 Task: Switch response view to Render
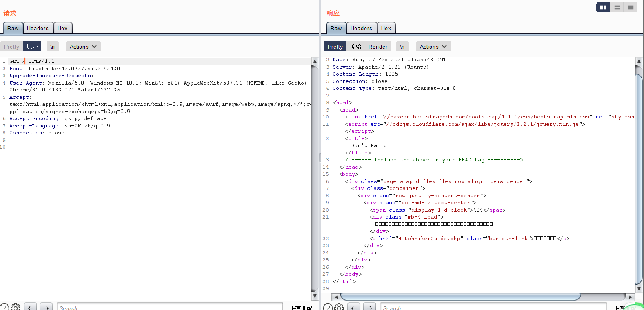pos(378,47)
